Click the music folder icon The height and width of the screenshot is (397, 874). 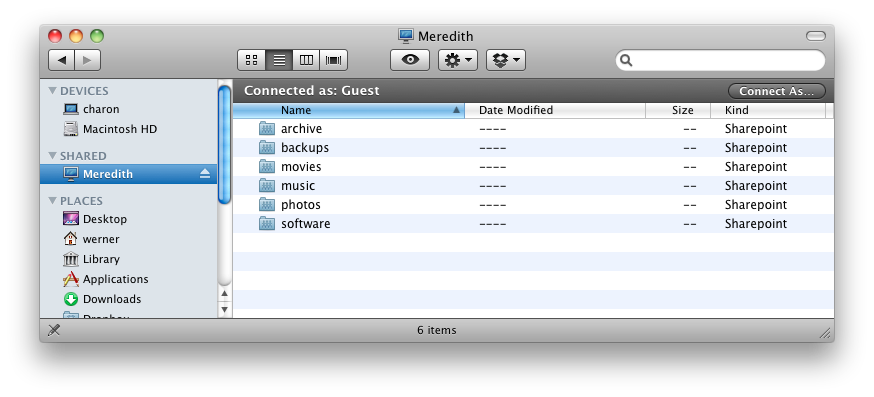pos(267,186)
